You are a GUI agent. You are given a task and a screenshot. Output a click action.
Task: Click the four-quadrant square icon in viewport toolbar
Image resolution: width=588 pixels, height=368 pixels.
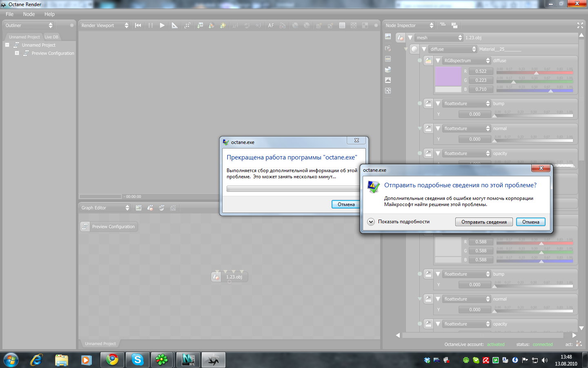tap(365, 25)
